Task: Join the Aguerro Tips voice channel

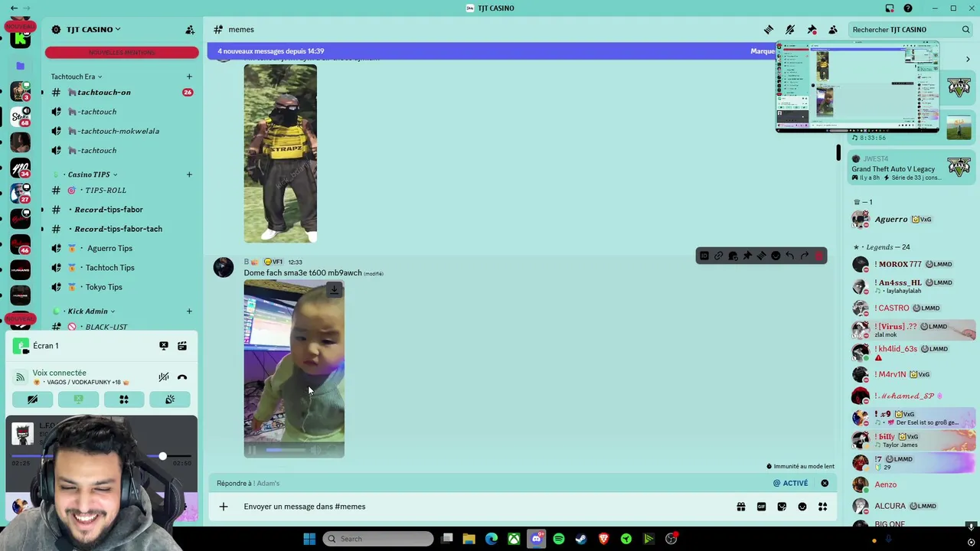Action: [x=121, y=248]
